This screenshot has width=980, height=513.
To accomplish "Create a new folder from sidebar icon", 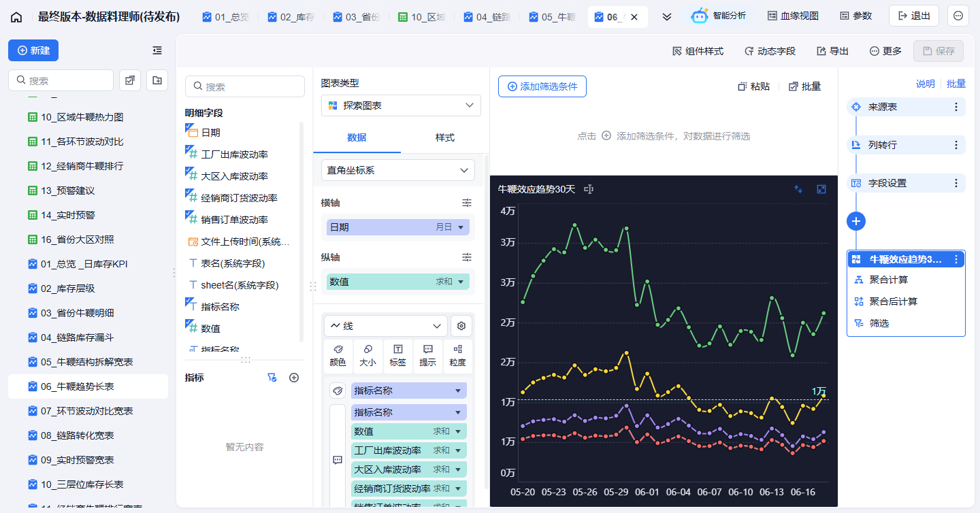I will click(x=157, y=80).
